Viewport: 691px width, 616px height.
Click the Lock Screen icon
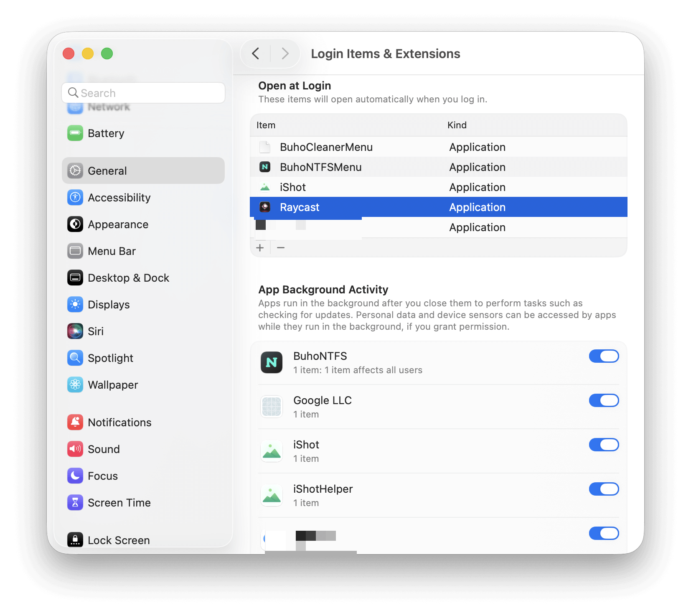pyautogui.click(x=75, y=540)
